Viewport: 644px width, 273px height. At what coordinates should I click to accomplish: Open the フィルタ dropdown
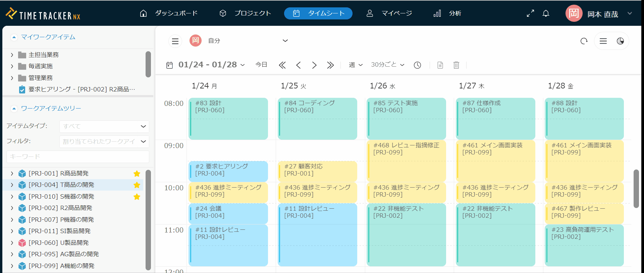pyautogui.click(x=104, y=142)
